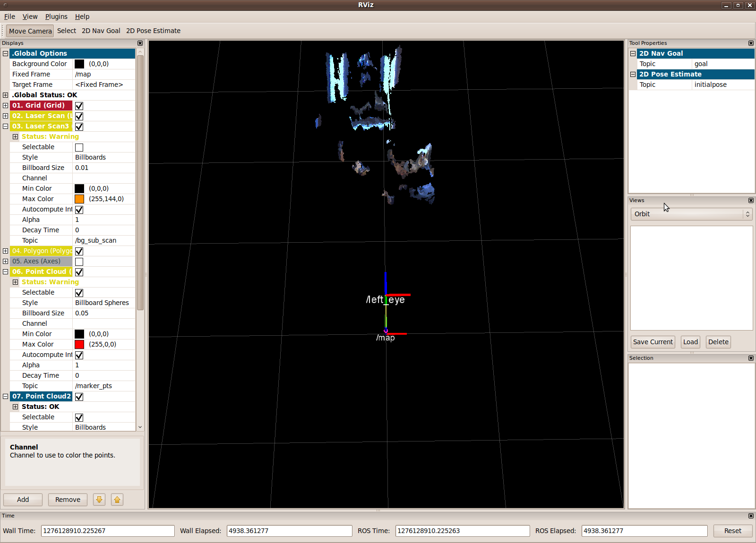Enable the 05. Axes display checkbox
This screenshot has width=756, height=543.
[x=79, y=262]
